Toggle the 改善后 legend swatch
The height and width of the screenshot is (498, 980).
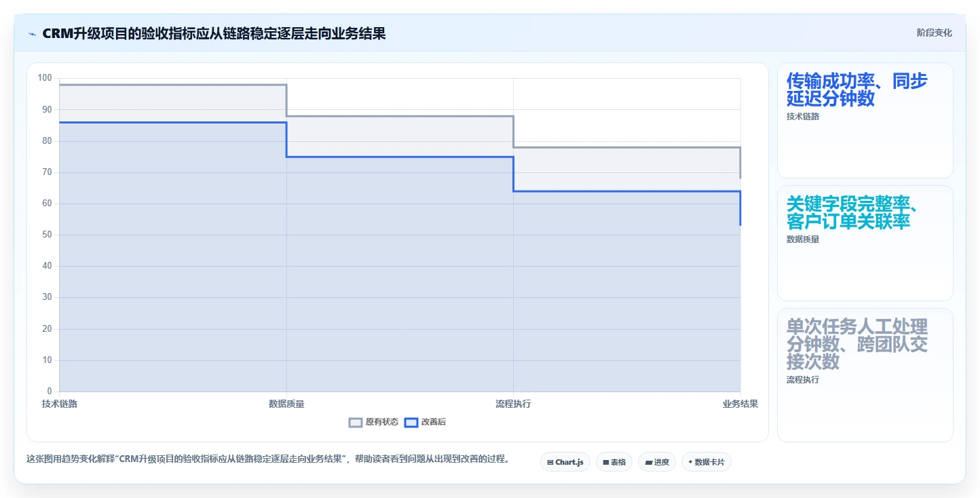[411, 422]
